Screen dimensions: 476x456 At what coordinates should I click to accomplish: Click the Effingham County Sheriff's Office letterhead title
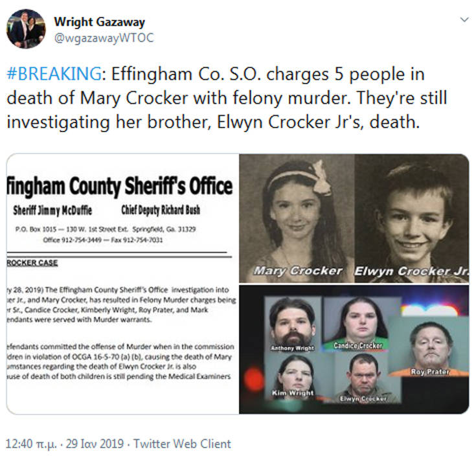tap(120, 186)
